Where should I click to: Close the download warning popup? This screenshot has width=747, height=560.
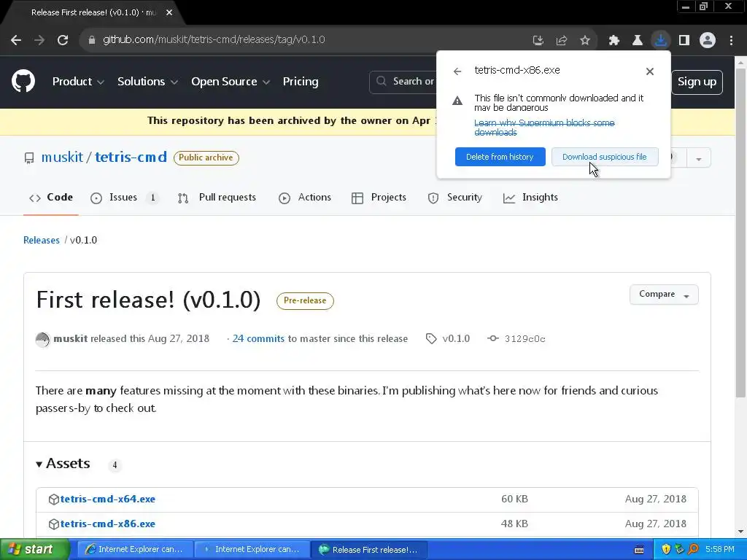(650, 71)
